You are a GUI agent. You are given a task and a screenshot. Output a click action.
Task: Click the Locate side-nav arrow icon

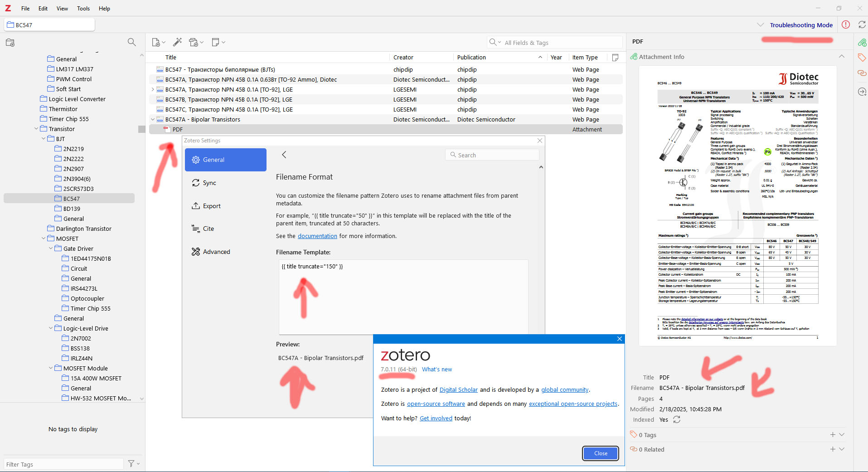pos(862,92)
